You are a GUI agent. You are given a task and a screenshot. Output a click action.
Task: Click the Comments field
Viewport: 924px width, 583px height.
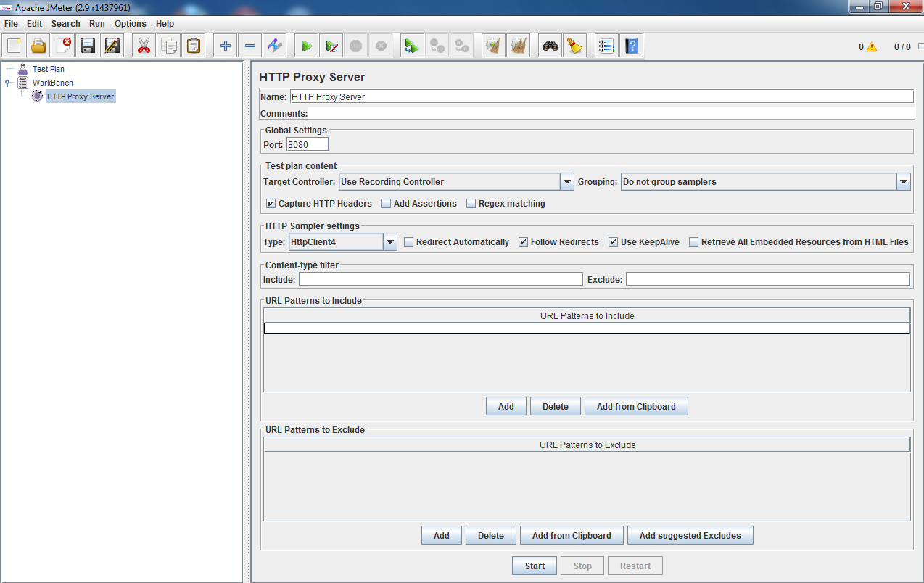point(611,113)
